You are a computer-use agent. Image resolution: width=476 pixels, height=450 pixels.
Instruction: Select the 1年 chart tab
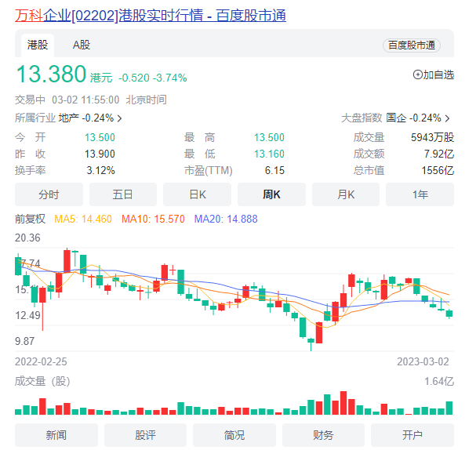pos(420,194)
